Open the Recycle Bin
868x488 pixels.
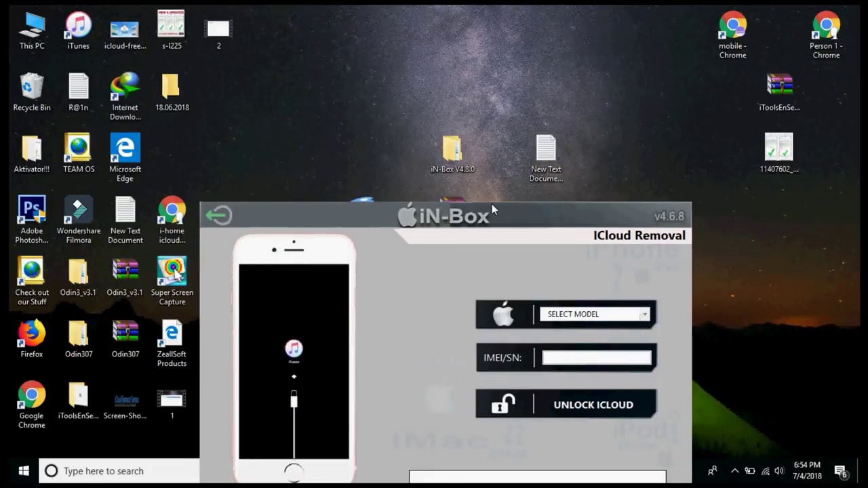32,93
